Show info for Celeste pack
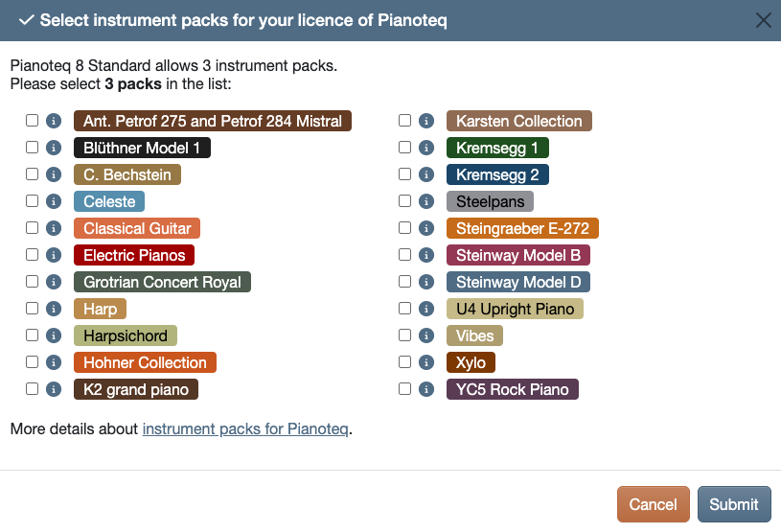Viewport: 781px width, 532px height. (x=54, y=201)
